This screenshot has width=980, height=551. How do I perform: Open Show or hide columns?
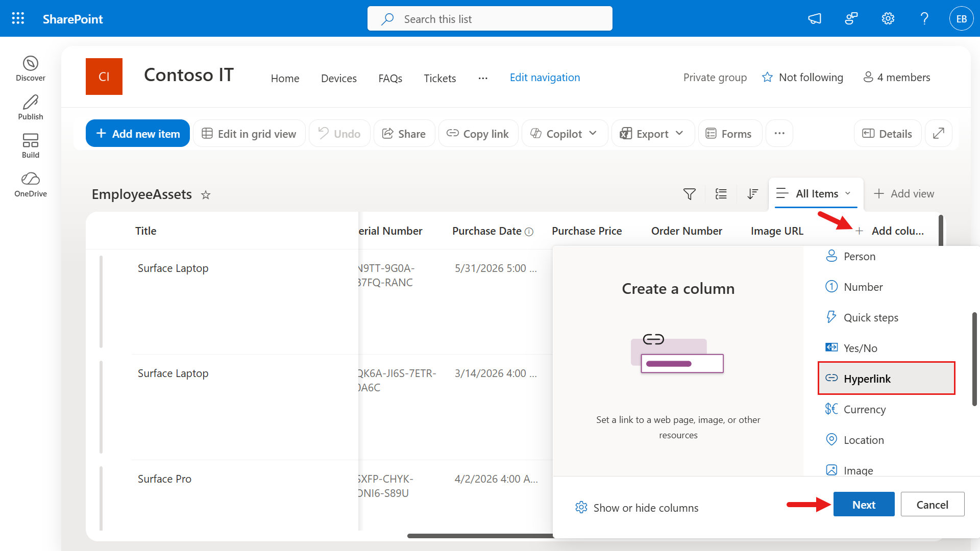coord(636,508)
